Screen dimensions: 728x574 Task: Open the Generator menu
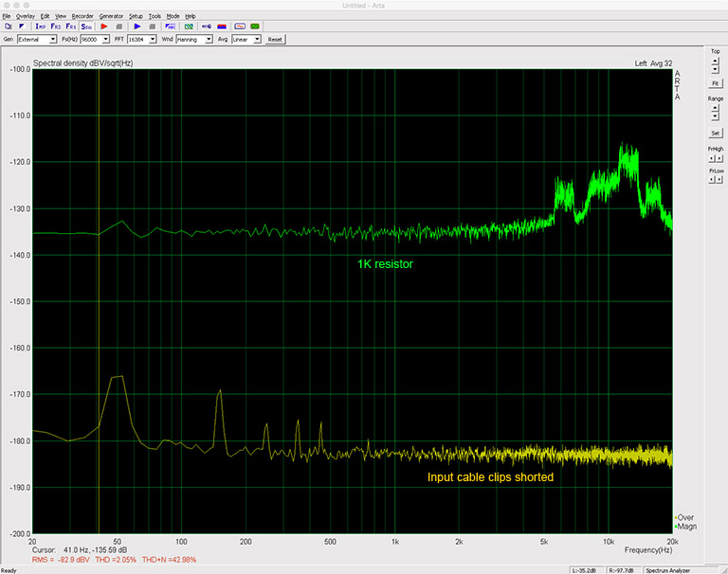(x=112, y=16)
